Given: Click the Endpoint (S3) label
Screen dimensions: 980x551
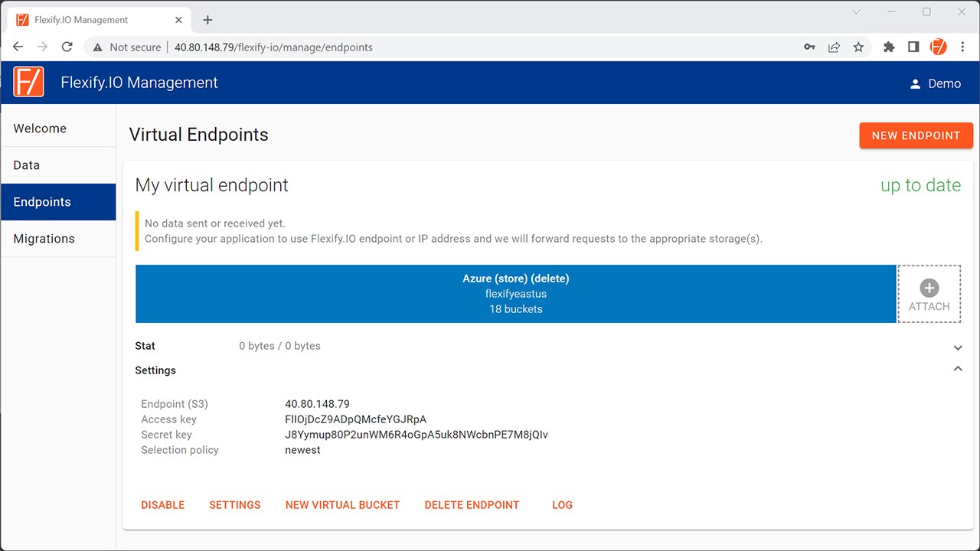Looking at the screenshot, I should (175, 404).
